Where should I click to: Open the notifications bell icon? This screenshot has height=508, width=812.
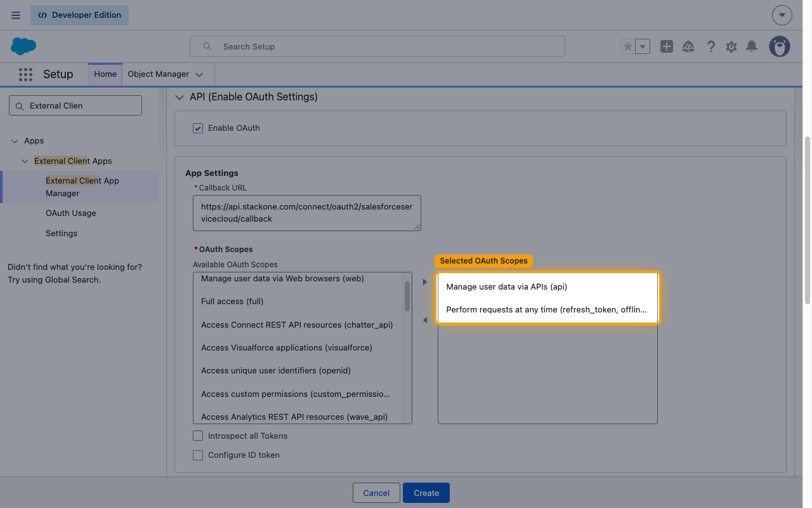(752, 46)
